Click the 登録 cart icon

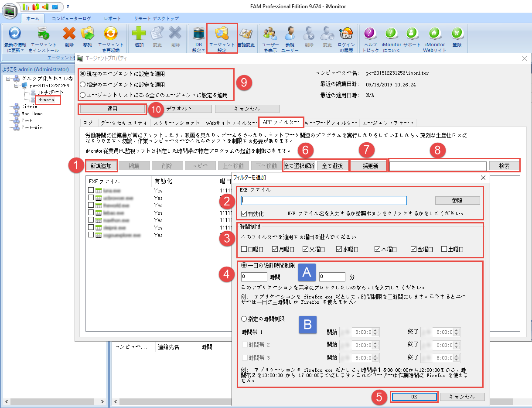[x=457, y=34]
